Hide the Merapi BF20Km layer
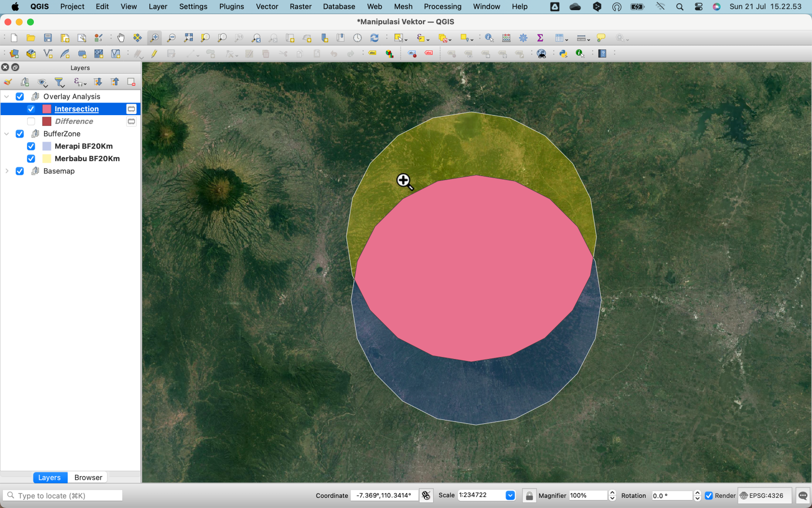Screen dimensions: 812x508 point(31,146)
